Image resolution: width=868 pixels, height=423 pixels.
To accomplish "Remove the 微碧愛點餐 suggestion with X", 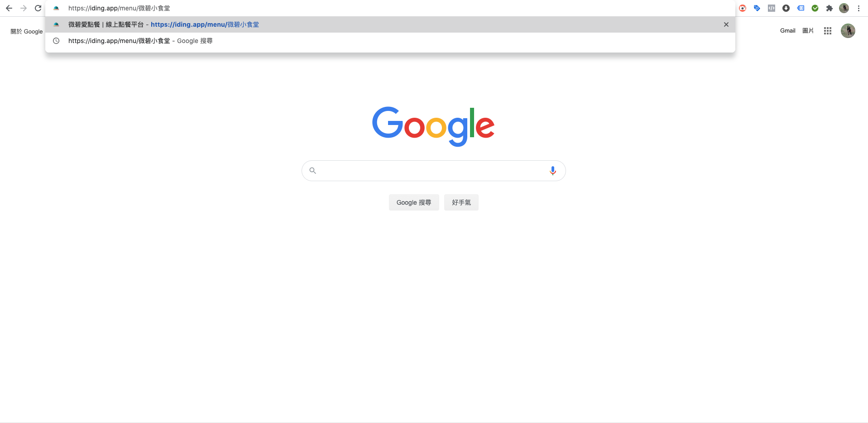I will [726, 24].
